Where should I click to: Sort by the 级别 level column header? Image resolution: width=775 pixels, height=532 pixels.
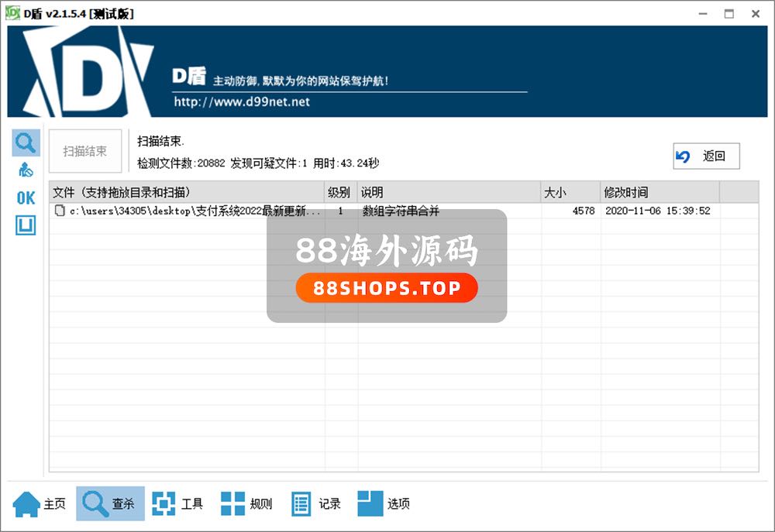(x=339, y=192)
